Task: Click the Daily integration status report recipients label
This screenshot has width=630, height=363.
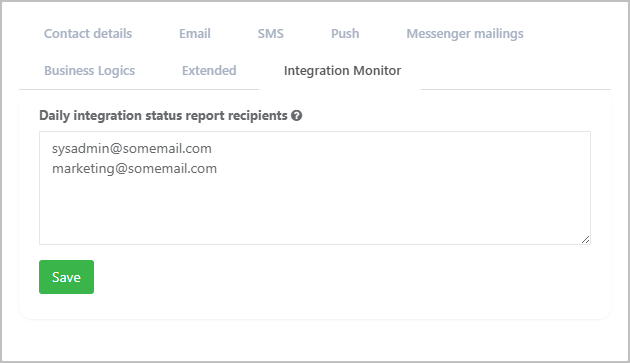Action: 163,116
